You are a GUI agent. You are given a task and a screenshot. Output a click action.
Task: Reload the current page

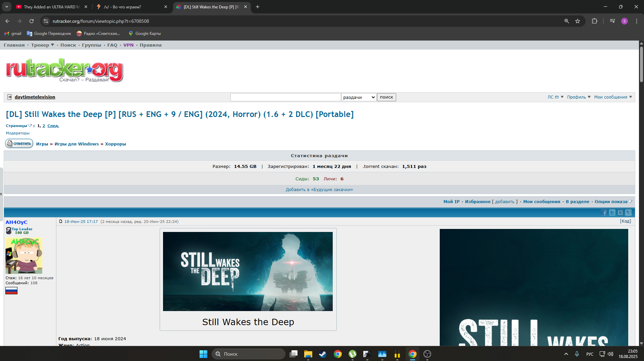coord(32,21)
